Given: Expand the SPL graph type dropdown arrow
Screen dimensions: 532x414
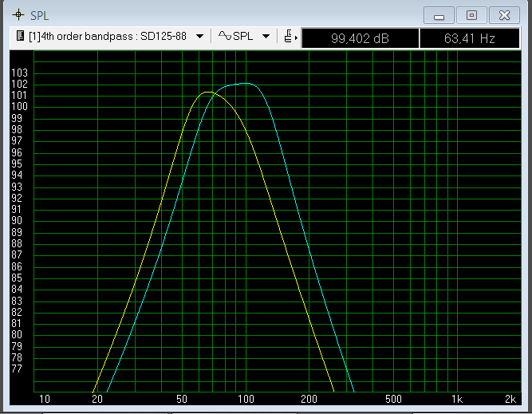Looking at the screenshot, I should point(266,37).
